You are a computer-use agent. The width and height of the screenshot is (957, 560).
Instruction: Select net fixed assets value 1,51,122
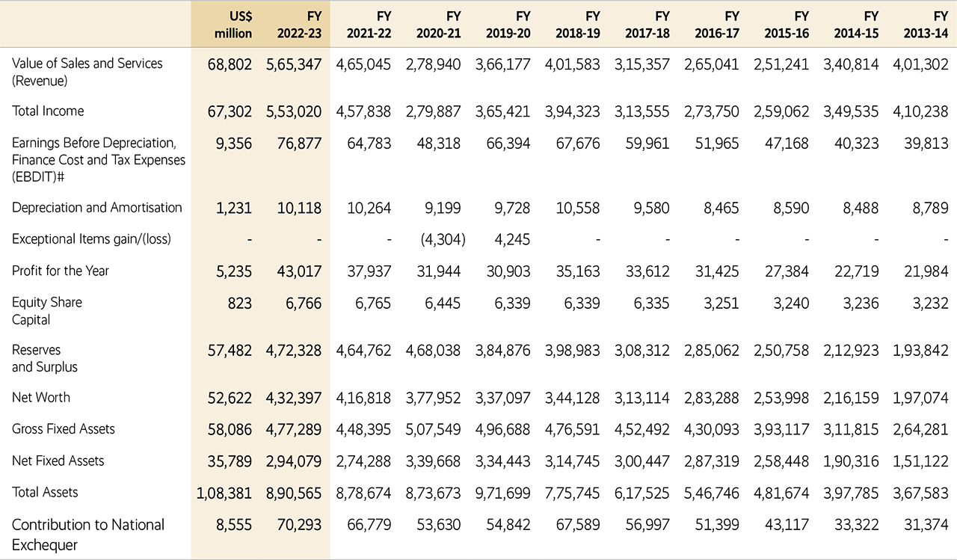click(921, 461)
